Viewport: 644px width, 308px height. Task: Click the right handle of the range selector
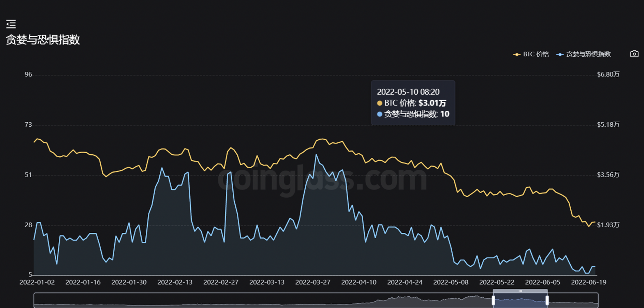547,301
